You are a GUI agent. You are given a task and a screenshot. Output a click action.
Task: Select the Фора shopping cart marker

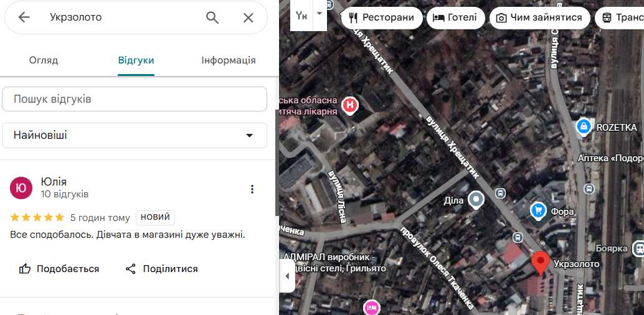(x=537, y=211)
